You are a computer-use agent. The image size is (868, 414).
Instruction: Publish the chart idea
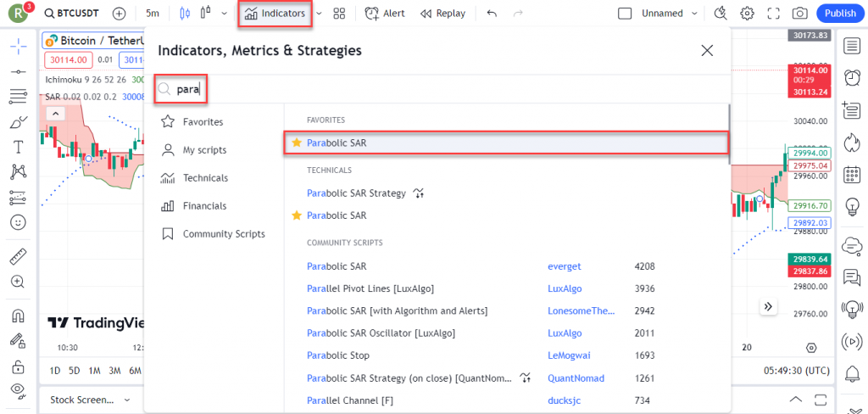point(840,14)
